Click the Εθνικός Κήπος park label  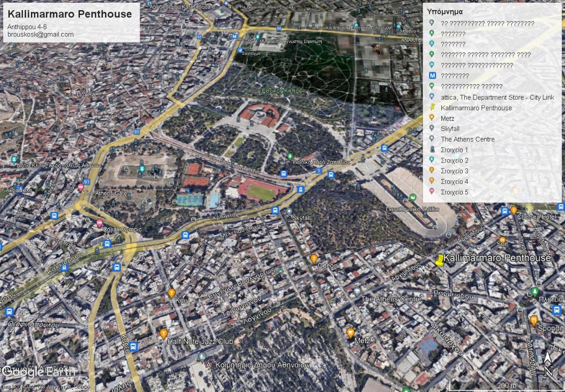click(x=282, y=91)
